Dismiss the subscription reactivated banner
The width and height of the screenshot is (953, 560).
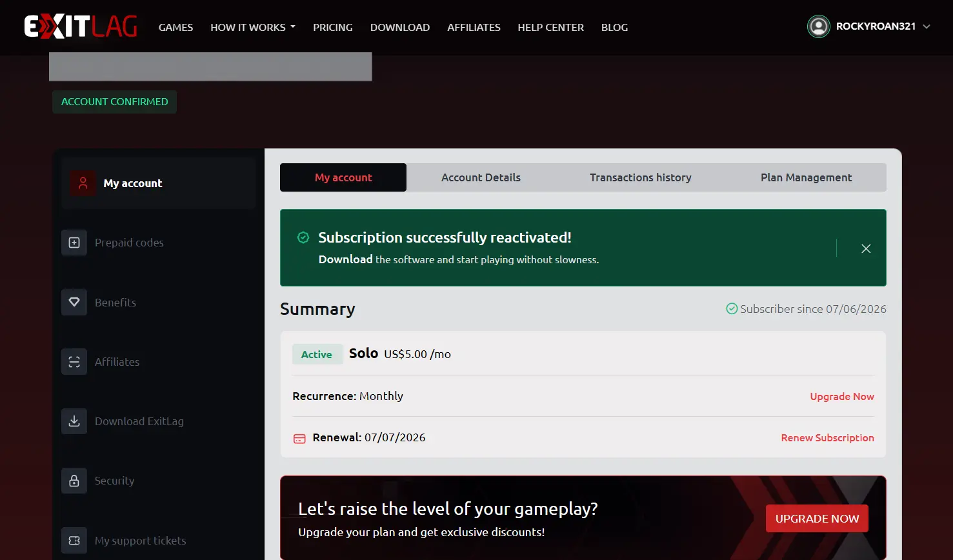[x=866, y=248]
